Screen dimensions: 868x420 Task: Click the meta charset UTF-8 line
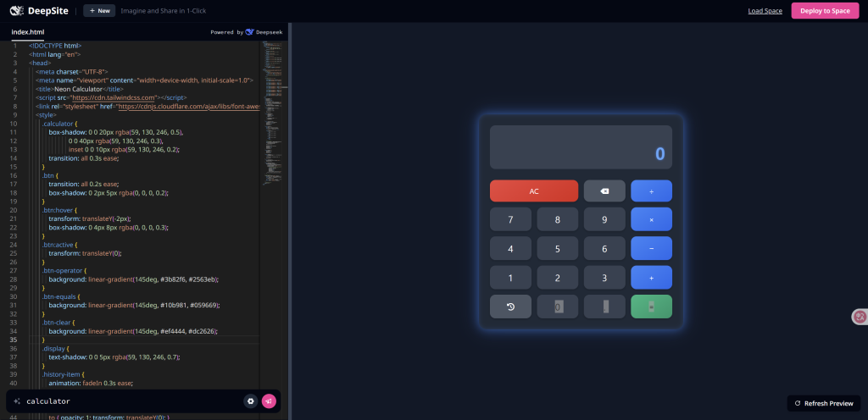pos(71,72)
